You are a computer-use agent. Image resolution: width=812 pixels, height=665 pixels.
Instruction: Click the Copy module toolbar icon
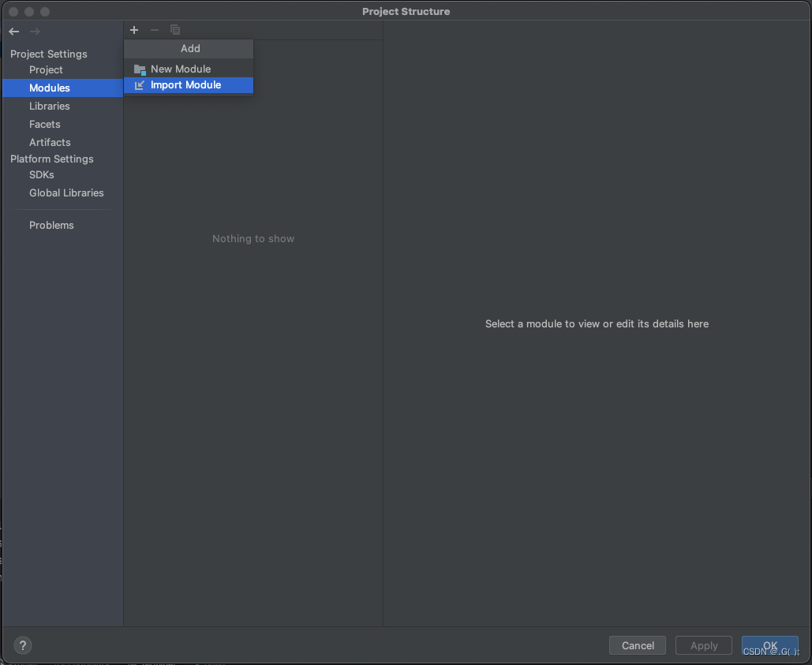[175, 30]
